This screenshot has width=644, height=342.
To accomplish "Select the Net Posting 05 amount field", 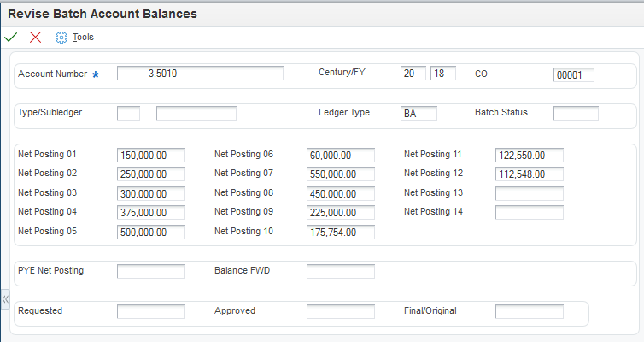I will pyautogui.click(x=151, y=232).
